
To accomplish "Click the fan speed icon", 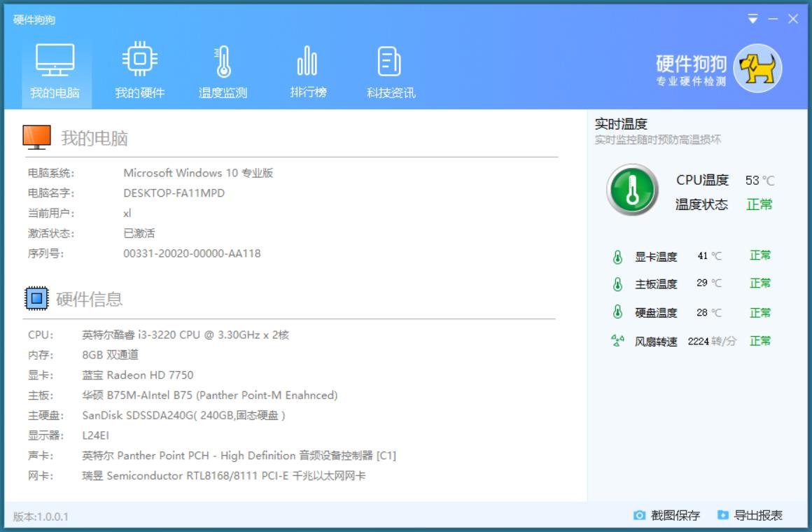I will click(x=617, y=341).
